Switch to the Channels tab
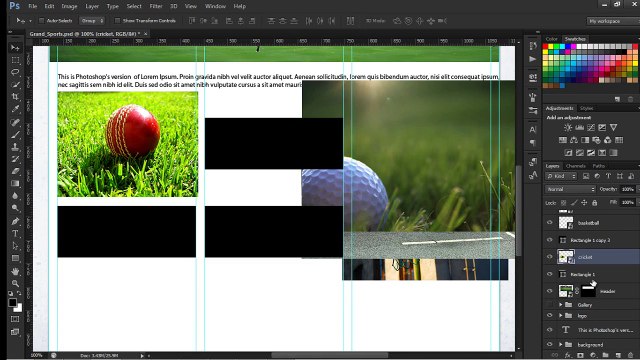The image size is (640, 360). (576, 166)
